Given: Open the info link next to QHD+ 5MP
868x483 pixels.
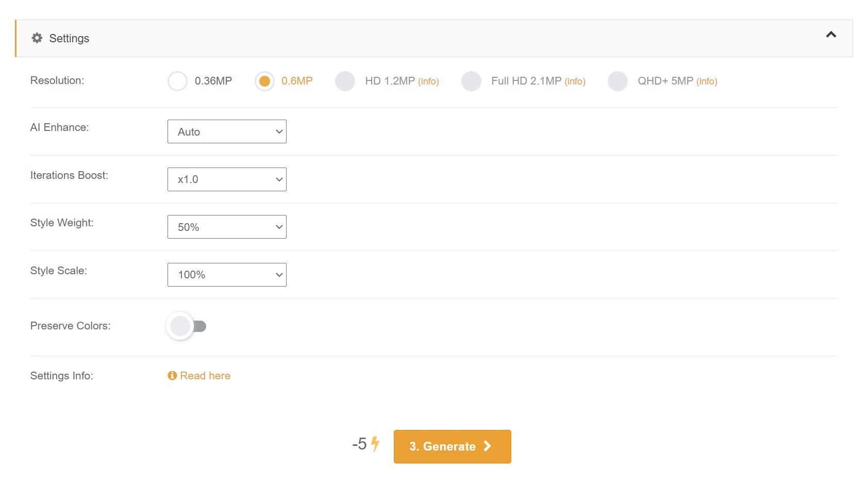Looking at the screenshot, I should coord(707,81).
